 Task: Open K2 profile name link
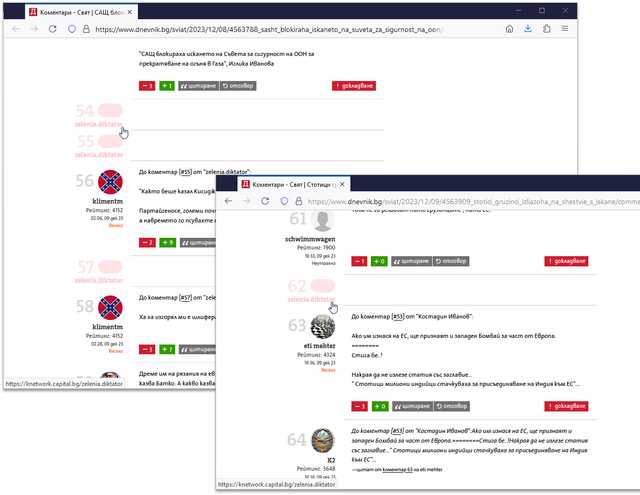[x=331, y=460]
